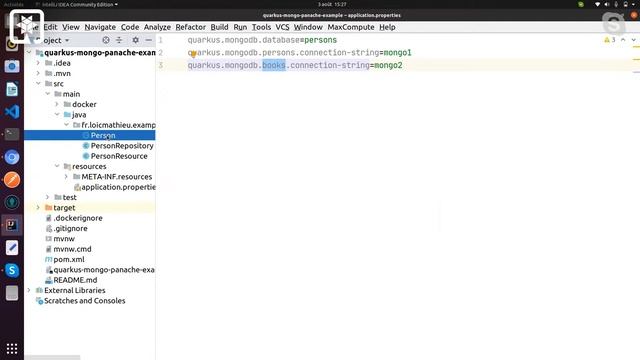Click 'mongo2' value on line 3
The width and height of the screenshot is (640, 360).
(388, 65)
